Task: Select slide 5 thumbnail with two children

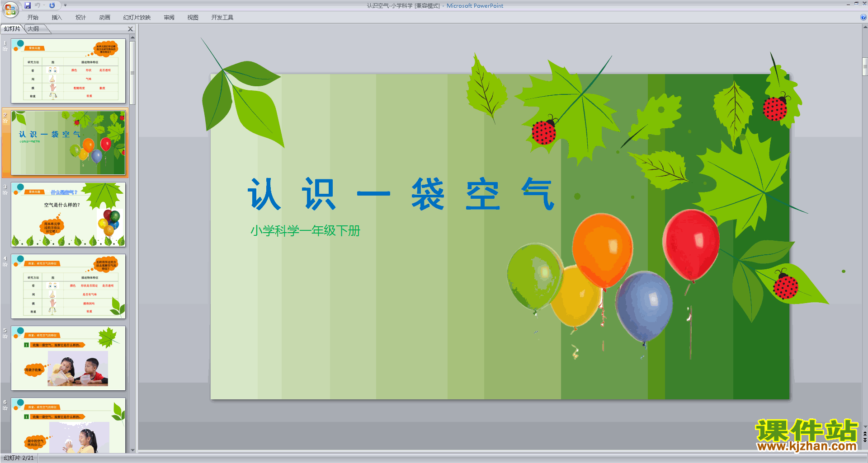Action: (x=68, y=358)
